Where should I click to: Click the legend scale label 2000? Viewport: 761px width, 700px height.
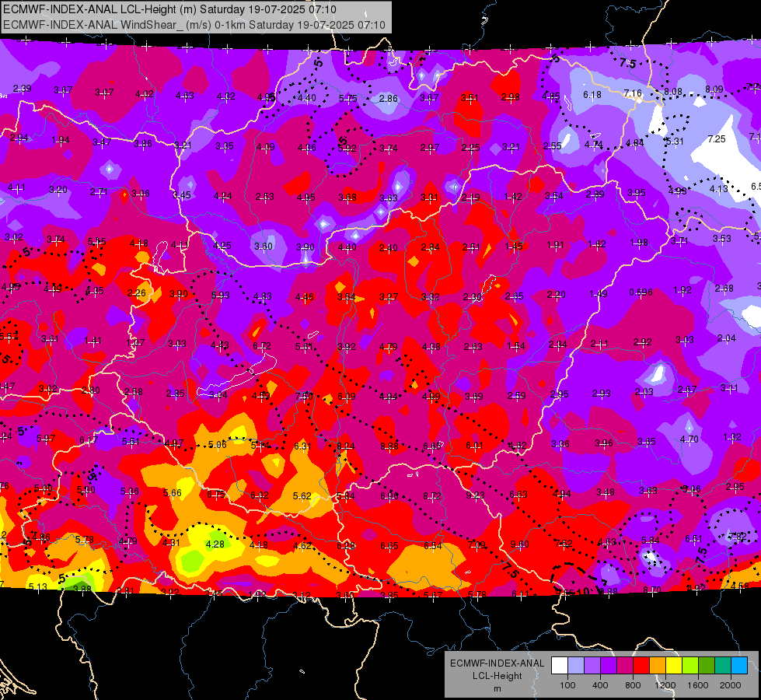(731, 685)
